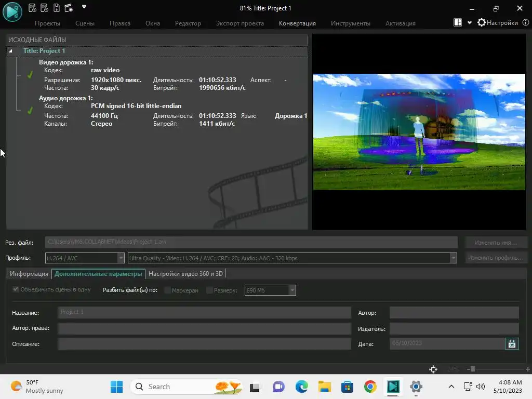The height and width of the screenshot is (399, 532).
Task: Select the Дополнительные параметры tab
Action: point(98,274)
